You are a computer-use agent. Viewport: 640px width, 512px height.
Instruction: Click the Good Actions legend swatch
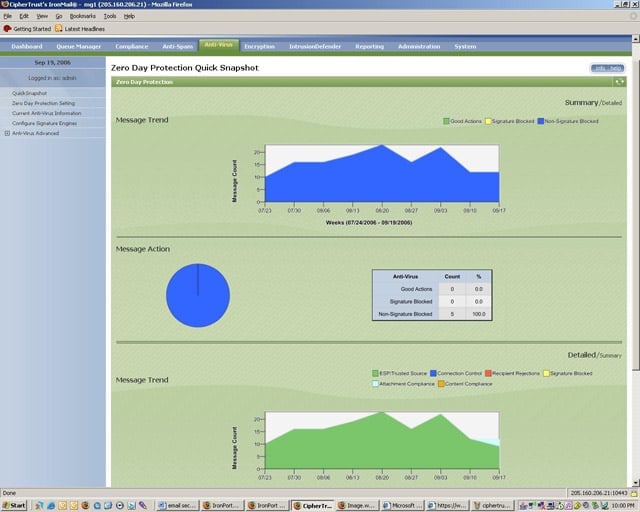446,121
